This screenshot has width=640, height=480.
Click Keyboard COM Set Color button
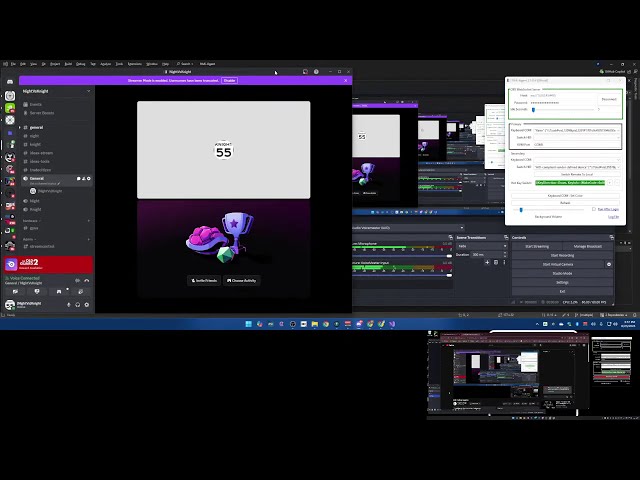click(x=565, y=196)
